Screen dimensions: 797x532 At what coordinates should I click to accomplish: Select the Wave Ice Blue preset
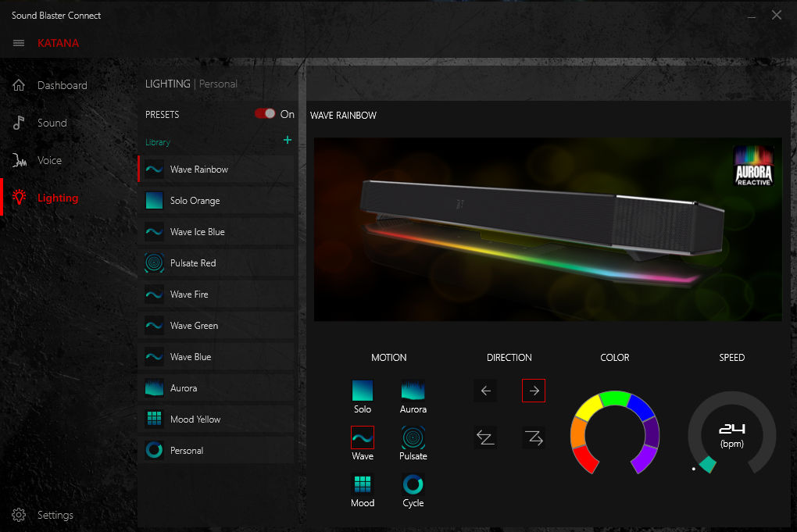[x=216, y=232]
